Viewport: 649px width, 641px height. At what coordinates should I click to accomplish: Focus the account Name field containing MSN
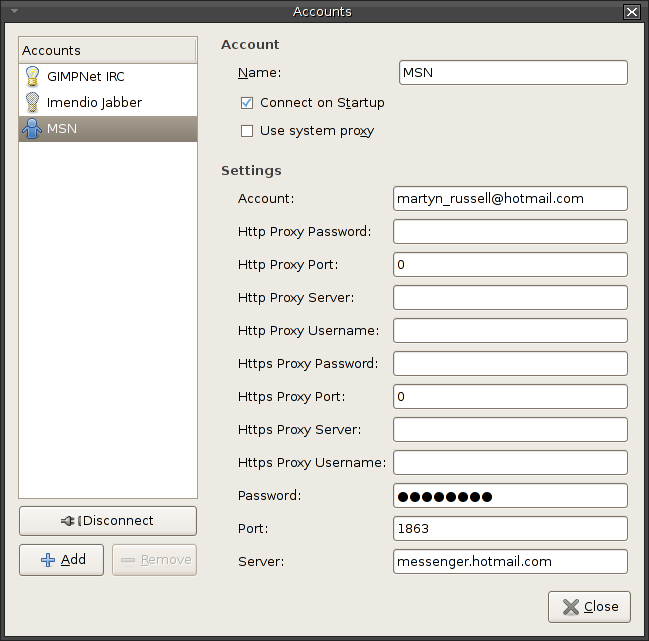pyautogui.click(x=513, y=73)
